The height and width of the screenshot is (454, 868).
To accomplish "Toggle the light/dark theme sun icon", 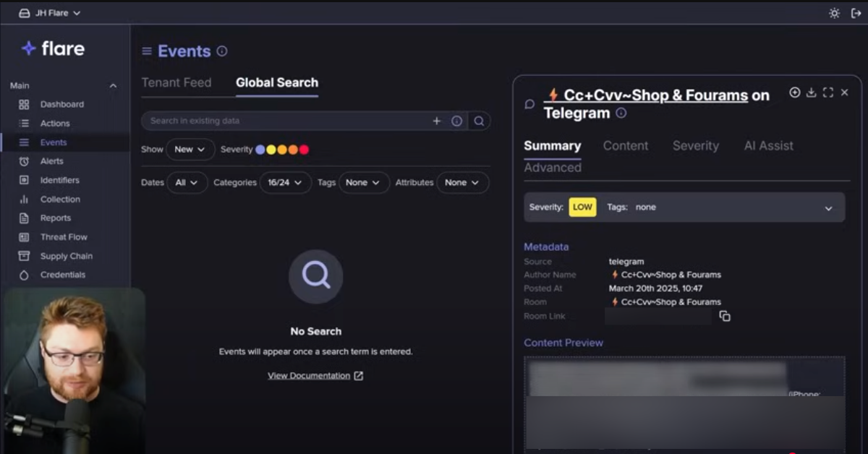I will click(834, 13).
